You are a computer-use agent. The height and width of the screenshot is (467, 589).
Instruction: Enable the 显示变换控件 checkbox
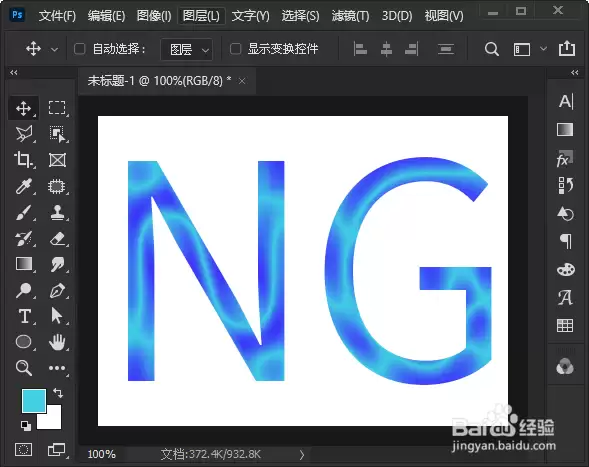pyautogui.click(x=236, y=49)
